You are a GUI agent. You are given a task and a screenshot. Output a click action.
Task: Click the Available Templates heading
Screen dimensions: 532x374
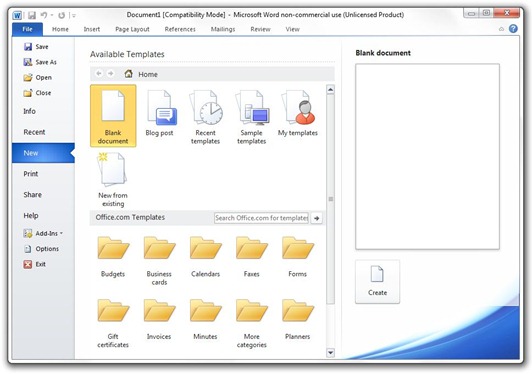[x=127, y=54]
